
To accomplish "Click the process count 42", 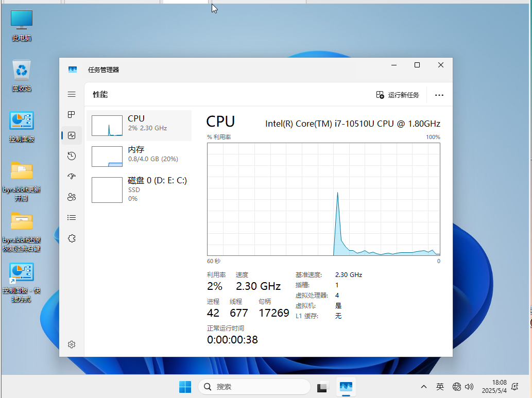I will coord(213,313).
